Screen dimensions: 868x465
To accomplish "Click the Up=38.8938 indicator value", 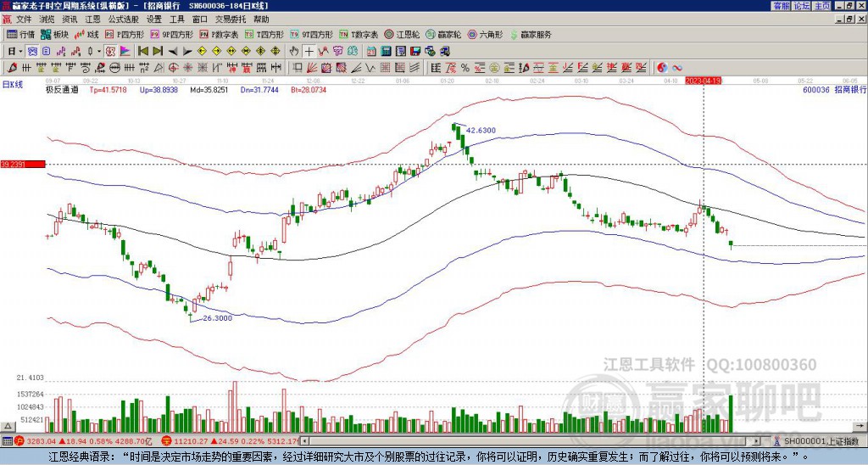I will click(x=159, y=89).
